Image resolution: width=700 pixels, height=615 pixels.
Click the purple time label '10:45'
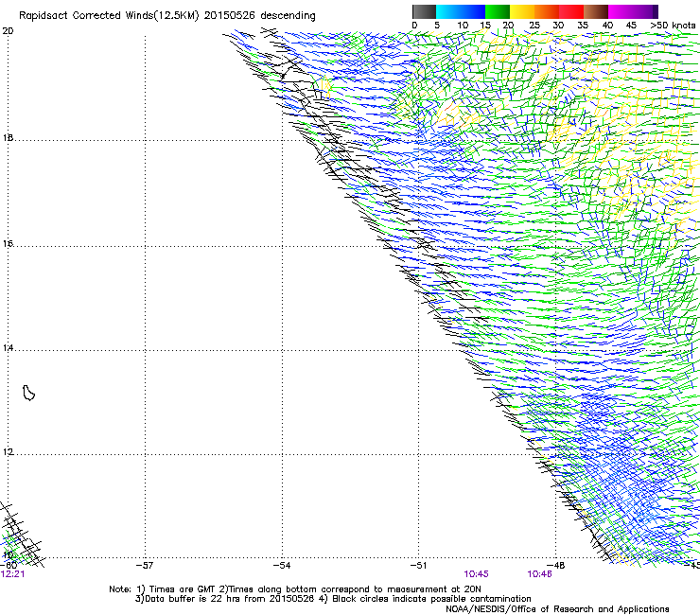[476, 574]
